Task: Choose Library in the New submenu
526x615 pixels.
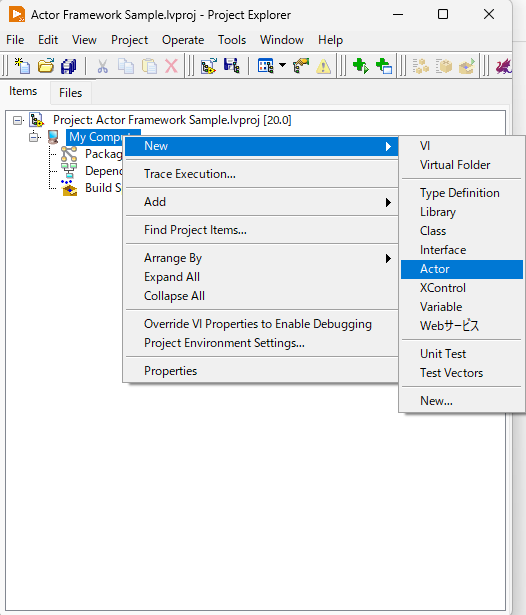Action: 462,212
